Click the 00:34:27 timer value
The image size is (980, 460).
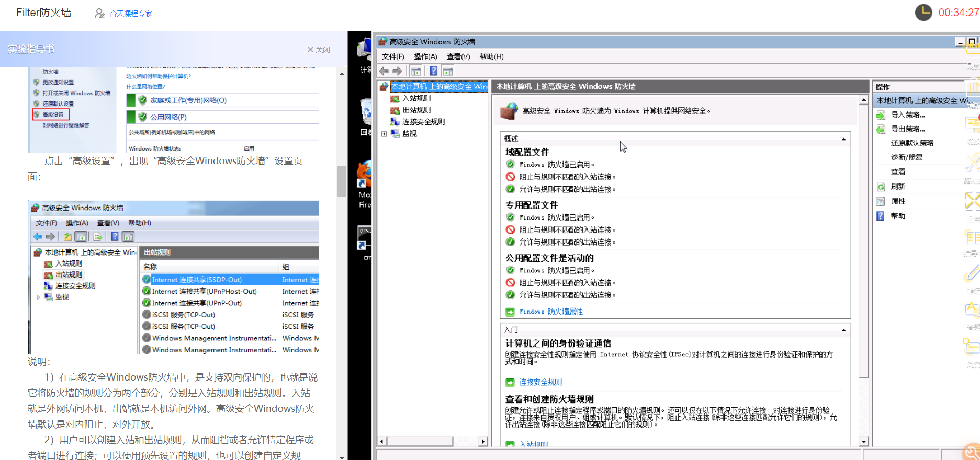pos(959,13)
